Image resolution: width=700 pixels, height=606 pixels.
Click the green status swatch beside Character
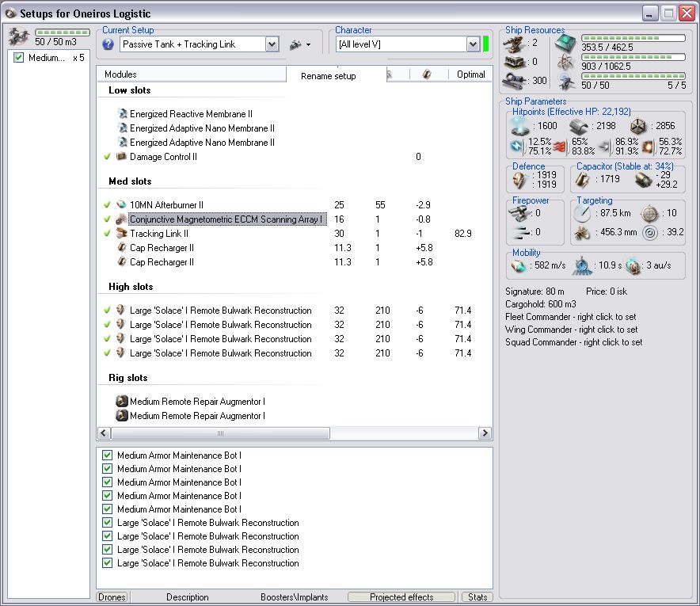pyautogui.click(x=485, y=44)
